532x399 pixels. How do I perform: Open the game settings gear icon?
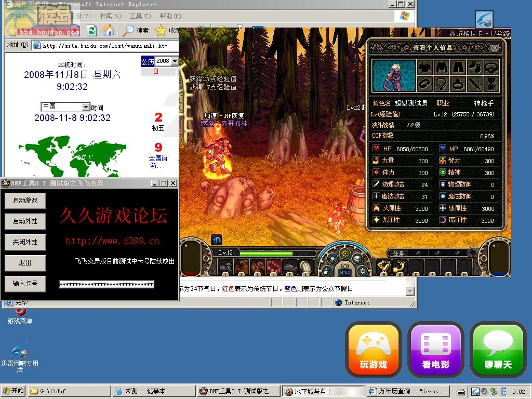[362, 271]
